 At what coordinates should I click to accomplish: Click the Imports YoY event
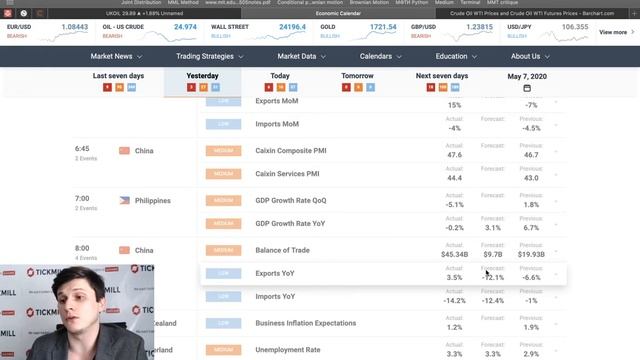pyautogui.click(x=275, y=297)
